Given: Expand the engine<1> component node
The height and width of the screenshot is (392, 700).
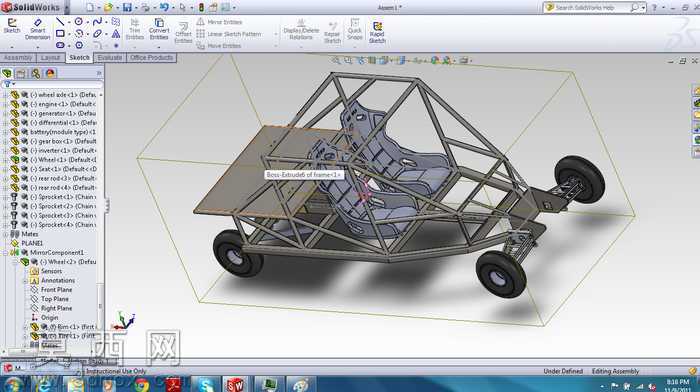Looking at the screenshot, I should point(5,104).
